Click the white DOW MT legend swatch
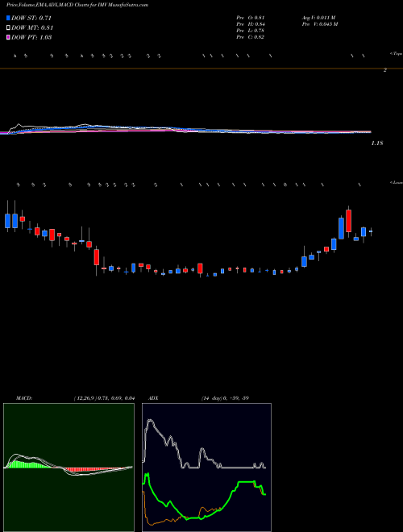This screenshot has height=532, width=403. click(8, 27)
